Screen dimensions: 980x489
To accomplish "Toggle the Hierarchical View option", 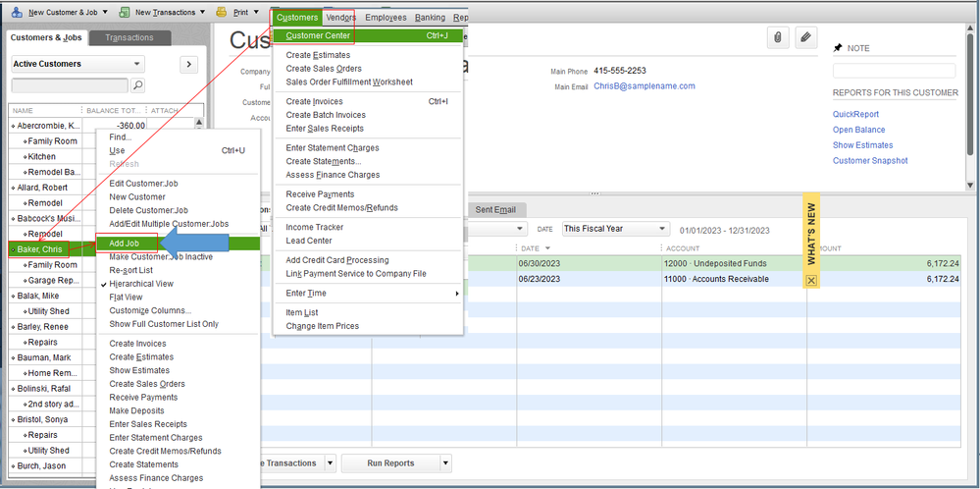I will [140, 284].
